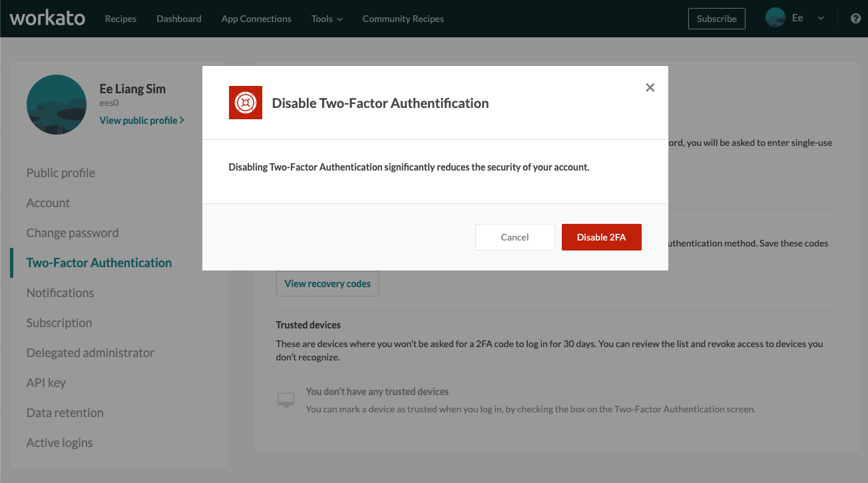Expand View public profile link chevron
The width and height of the screenshot is (868, 483).
(x=180, y=120)
